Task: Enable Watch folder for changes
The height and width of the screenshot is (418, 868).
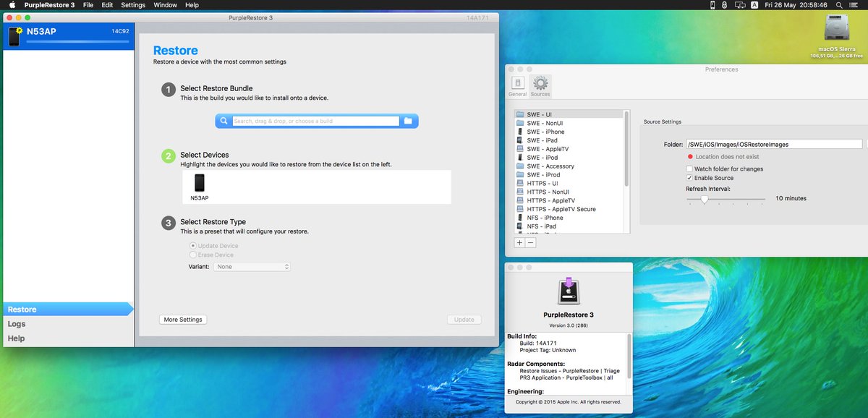Action: (689, 169)
